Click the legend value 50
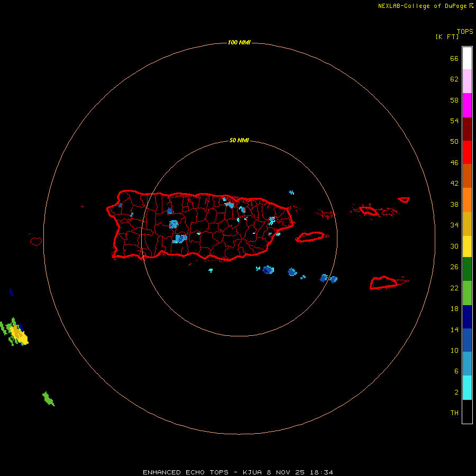The image size is (476, 476). [x=454, y=141]
